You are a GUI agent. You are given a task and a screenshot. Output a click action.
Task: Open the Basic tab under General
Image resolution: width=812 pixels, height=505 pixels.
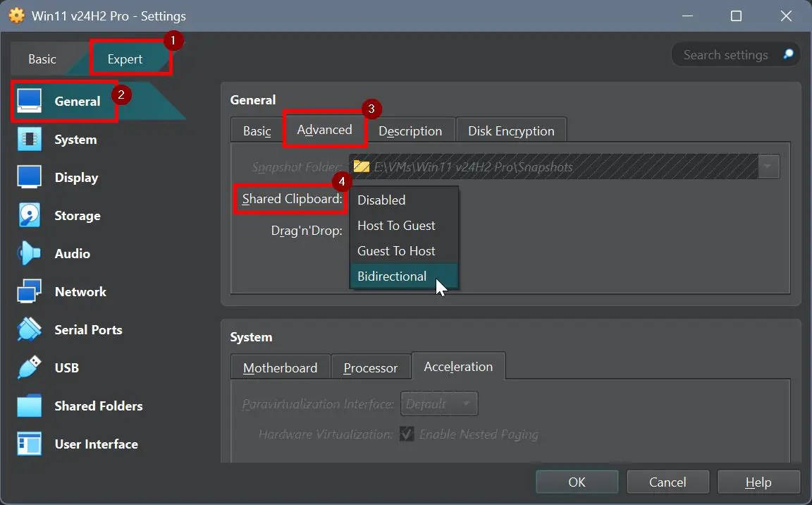[x=257, y=130]
